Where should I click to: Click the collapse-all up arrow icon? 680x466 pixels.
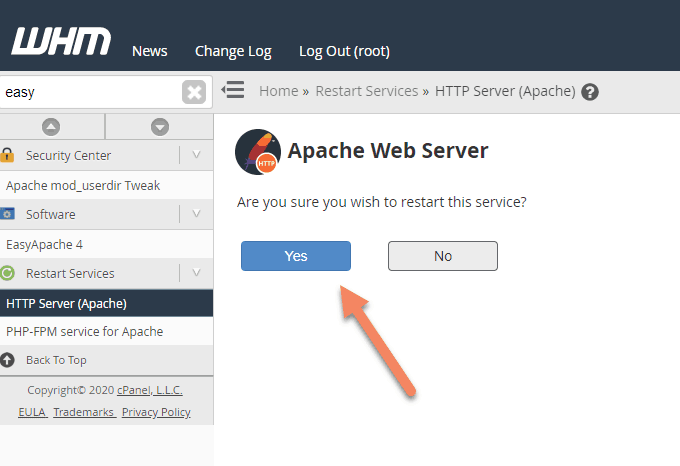(x=51, y=127)
